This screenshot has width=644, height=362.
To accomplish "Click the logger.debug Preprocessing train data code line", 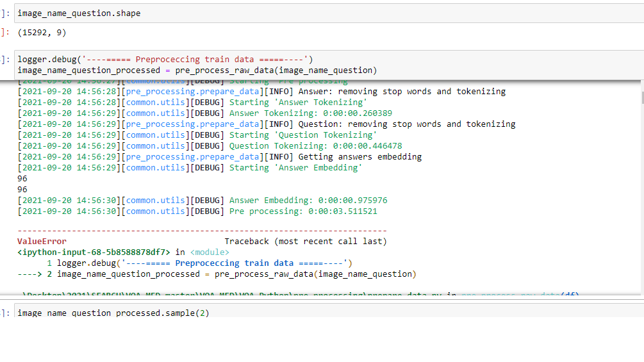I will point(165,60).
